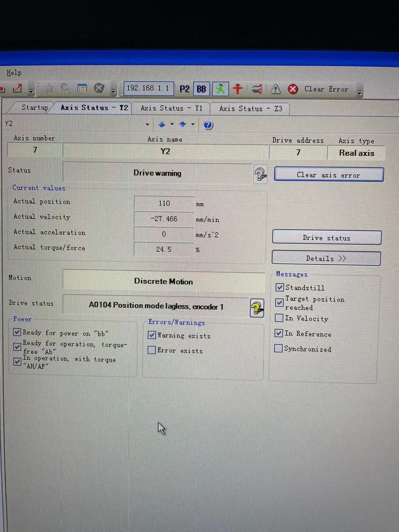Open help for drive status A0104
This screenshot has width=399, height=532.
point(257,308)
